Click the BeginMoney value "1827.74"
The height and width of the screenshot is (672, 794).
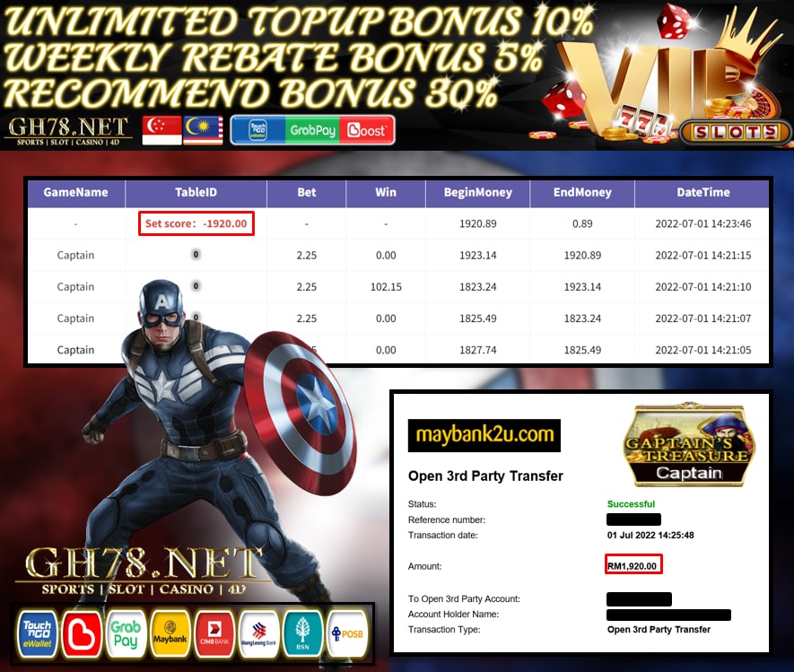point(477,350)
